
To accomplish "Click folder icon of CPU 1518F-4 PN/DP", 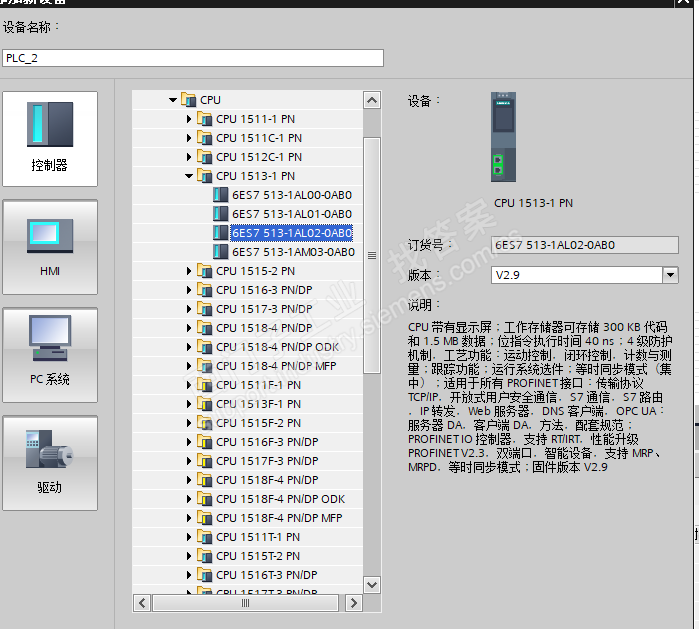I will (x=205, y=480).
